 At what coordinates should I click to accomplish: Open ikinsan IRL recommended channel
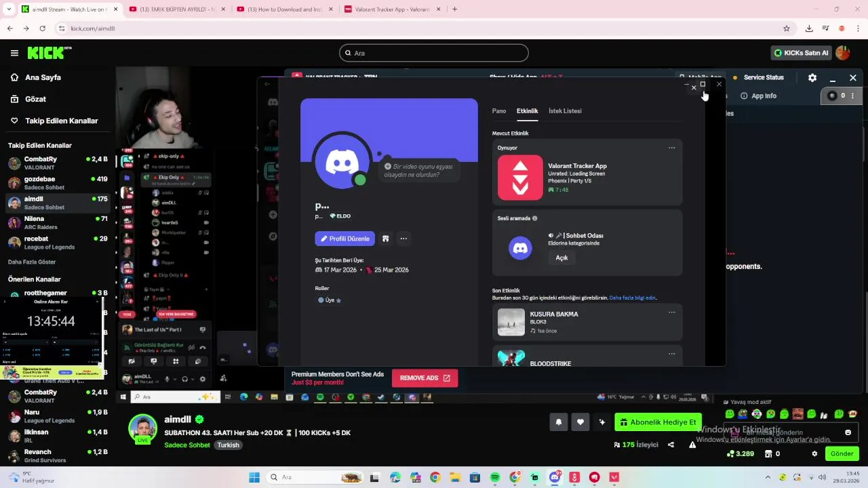[58, 436]
